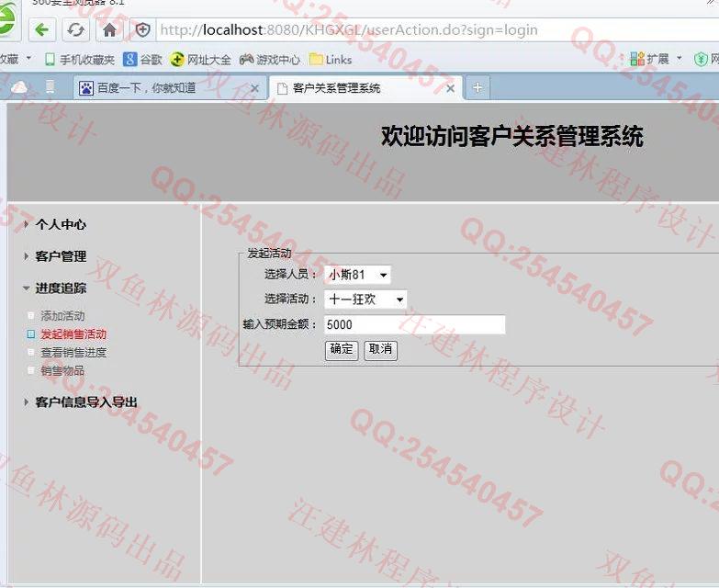Open the 发起销售活动 page
The width and height of the screenshot is (719, 588).
73,334
